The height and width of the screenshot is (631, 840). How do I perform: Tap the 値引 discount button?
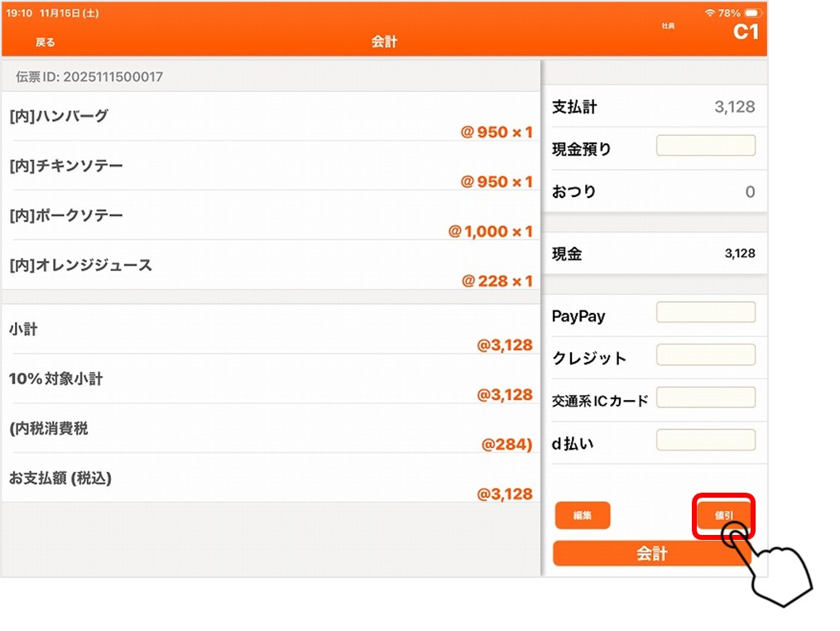click(x=723, y=515)
